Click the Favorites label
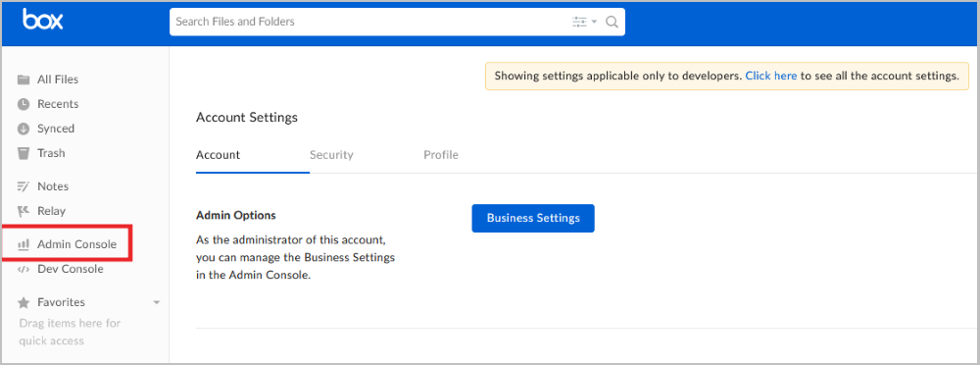 coord(61,302)
